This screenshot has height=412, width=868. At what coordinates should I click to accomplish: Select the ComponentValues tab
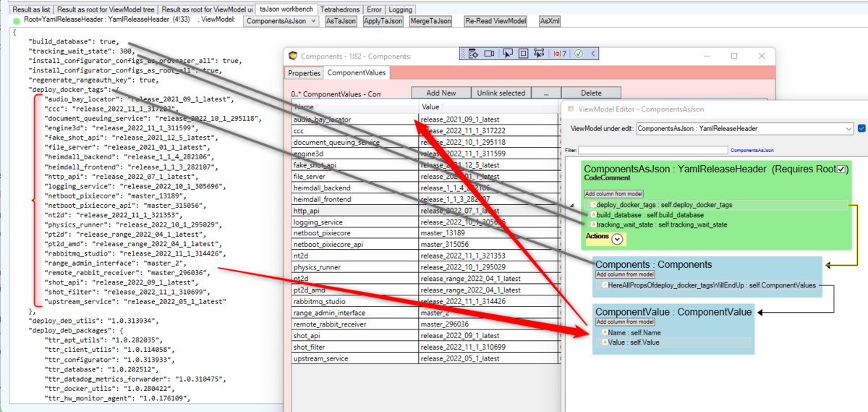357,72
